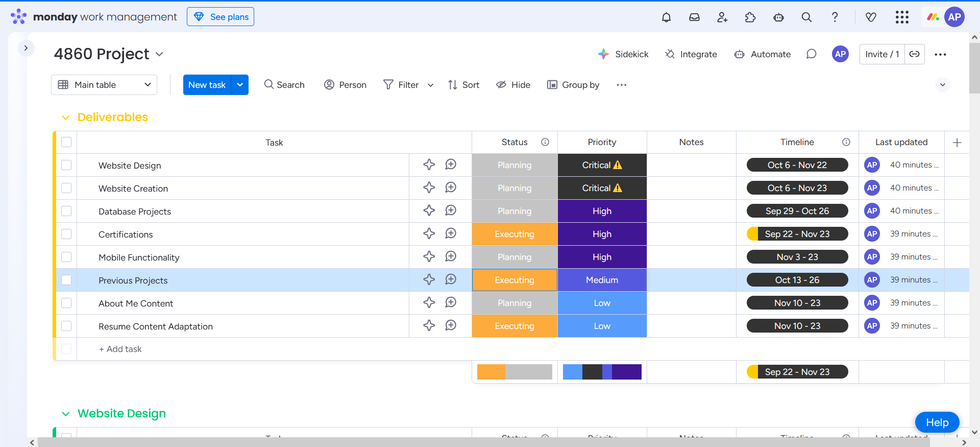Open the inbox tray icon
Image resolution: width=980 pixels, height=447 pixels.
pyautogui.click(x=694, y=17)
